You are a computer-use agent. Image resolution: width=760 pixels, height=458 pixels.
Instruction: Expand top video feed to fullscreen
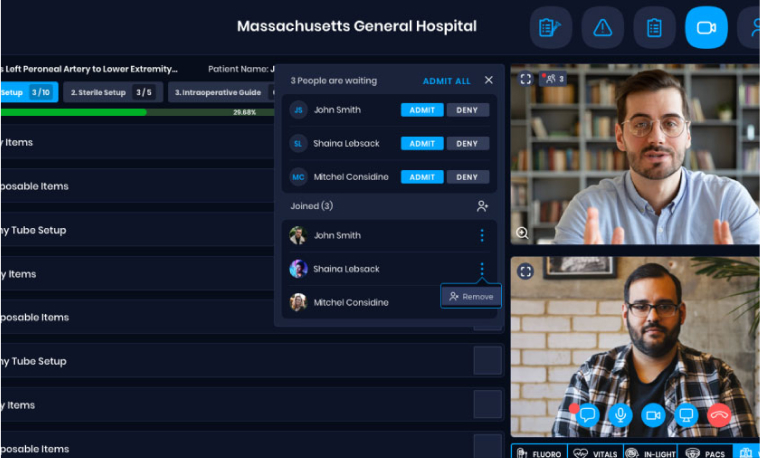[x=526, y=78]
